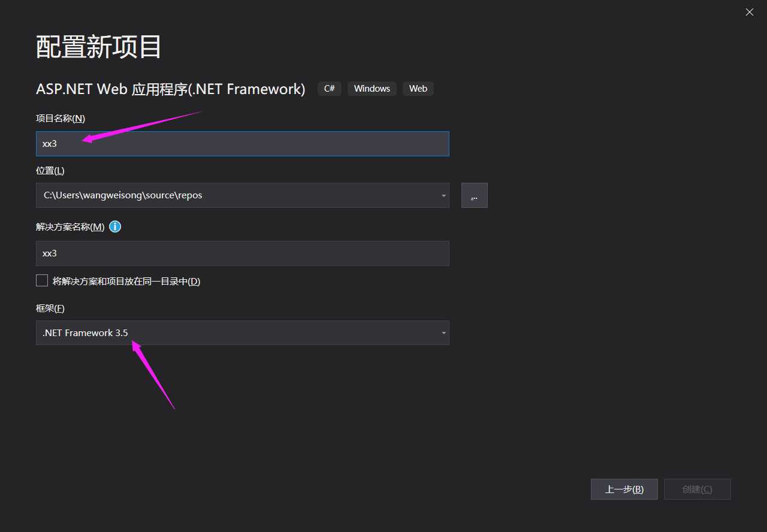Click the 配置新项目 heading
Viewport: 767px width, 532px height.
coord(99,47)
